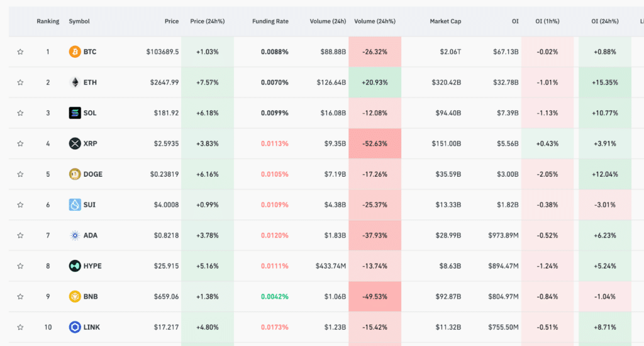Open the HYPE symbol link
Image resolution: width=644 pixels, height=346 pixels.
(92, 266)
